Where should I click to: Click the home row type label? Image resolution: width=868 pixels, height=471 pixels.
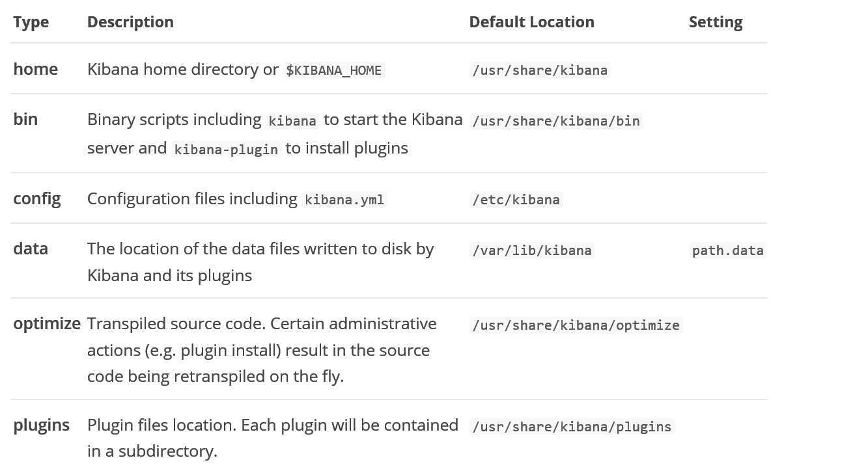point(35,69)
